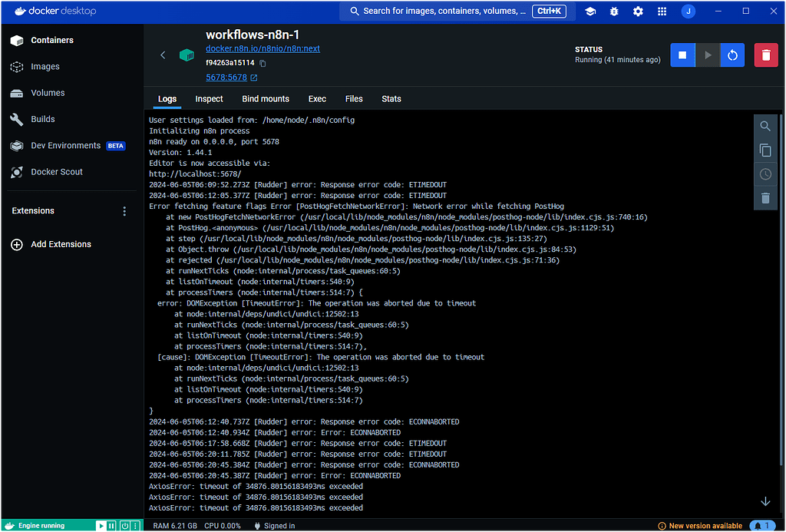Restart the workflows-n8n-1 container
This screenshot has height=532, width=786.
(732, 55)
